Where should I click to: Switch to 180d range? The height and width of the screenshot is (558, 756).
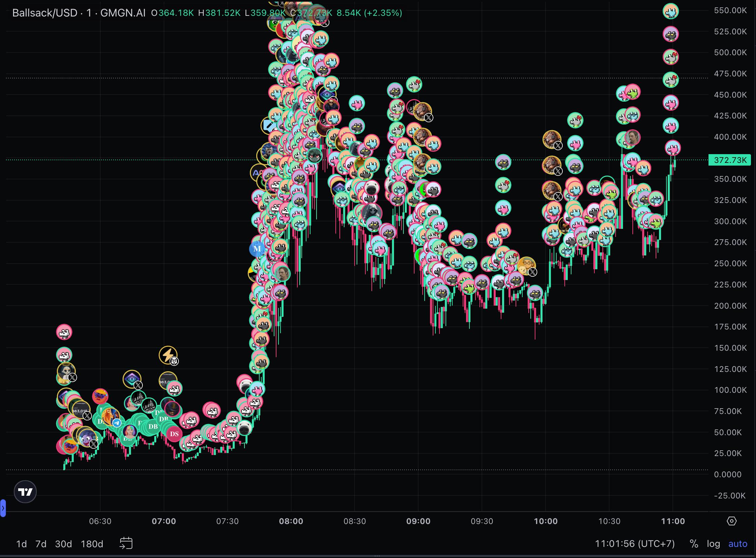(x=92, y=544)
